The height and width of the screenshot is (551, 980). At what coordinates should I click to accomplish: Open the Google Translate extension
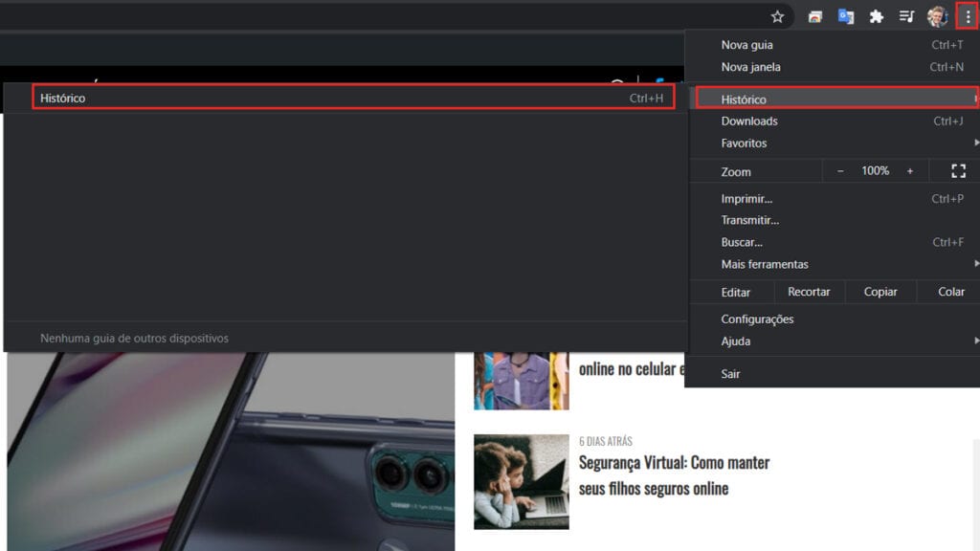pos(846,17)
